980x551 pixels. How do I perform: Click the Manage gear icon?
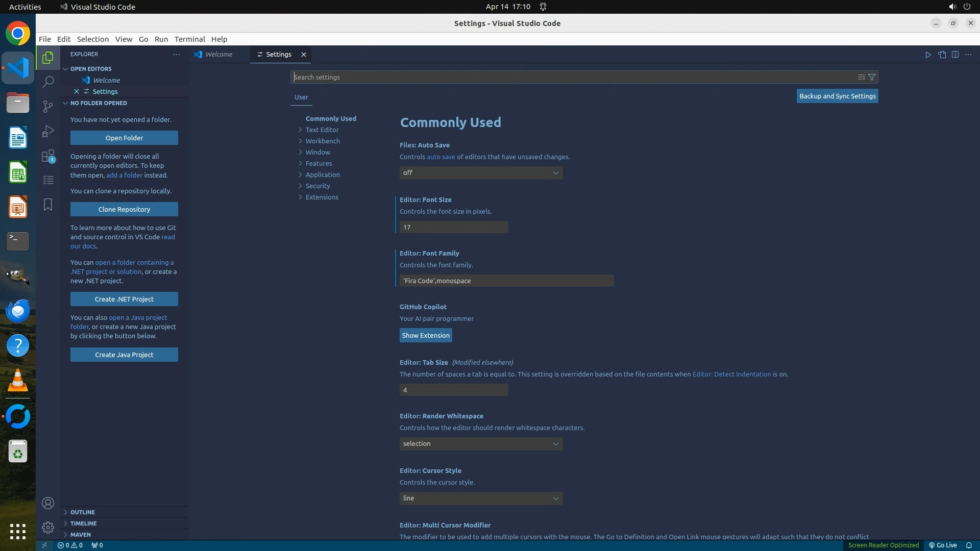[x=48, y=527]
